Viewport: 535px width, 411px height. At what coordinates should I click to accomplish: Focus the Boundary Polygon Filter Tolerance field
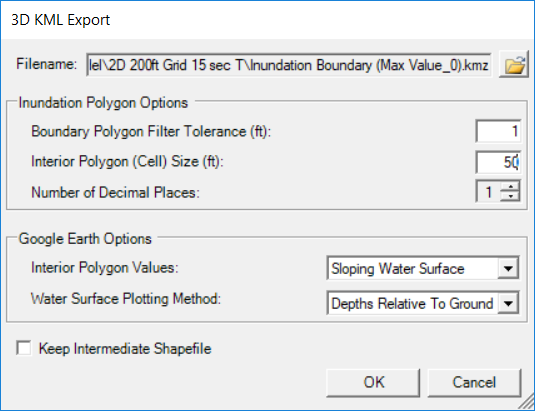tap(498, 131)
